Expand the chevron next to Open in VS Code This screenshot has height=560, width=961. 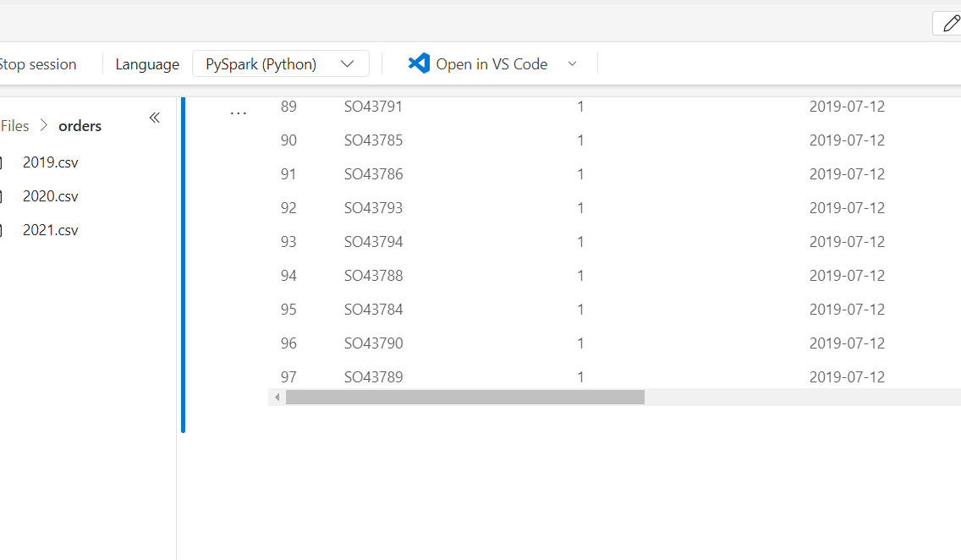tap(573, 63)
